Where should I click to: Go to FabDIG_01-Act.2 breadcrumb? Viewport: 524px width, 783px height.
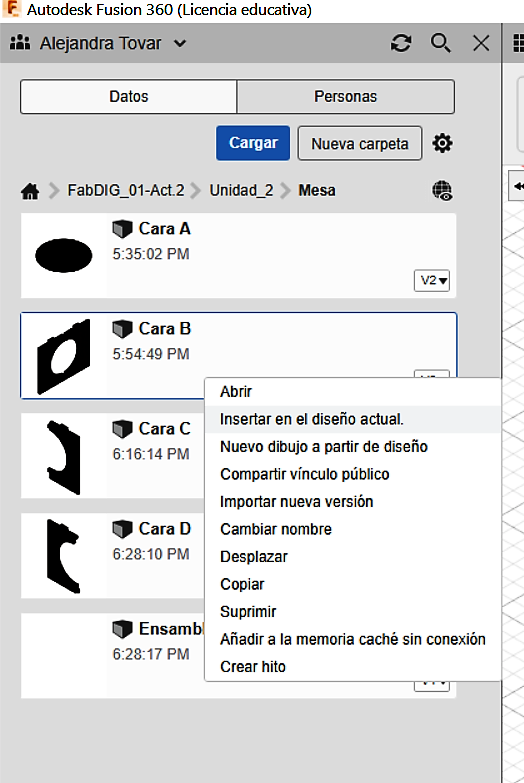click(x=126, y=190)
